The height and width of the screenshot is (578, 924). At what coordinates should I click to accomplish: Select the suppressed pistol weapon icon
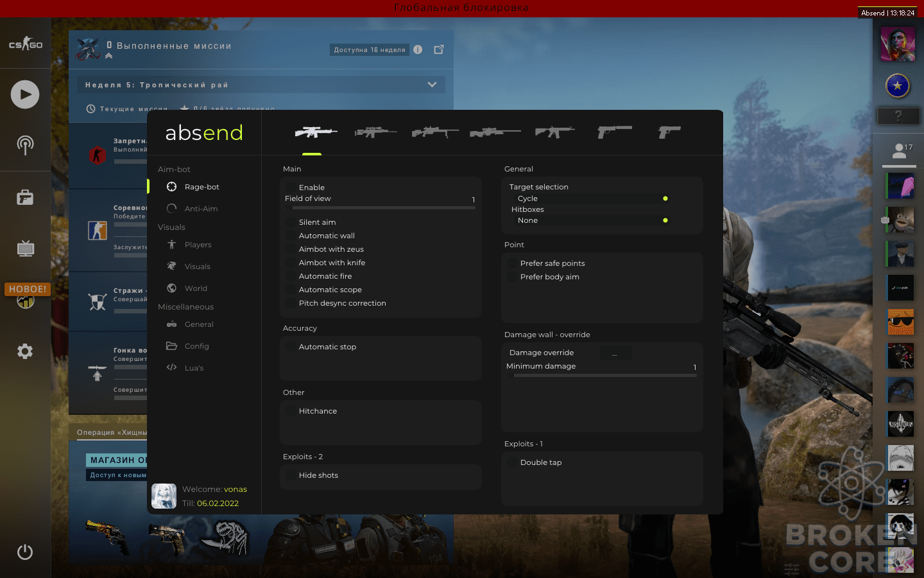tap(615, 132)
